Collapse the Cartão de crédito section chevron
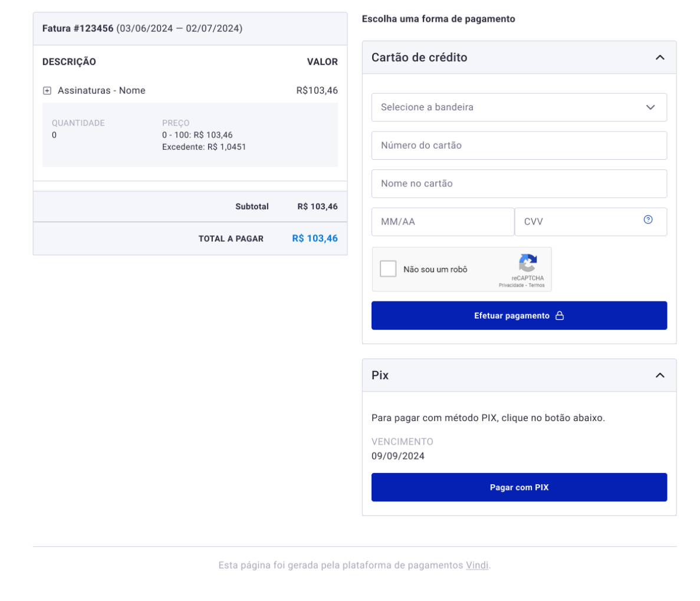The image size is (700, 601). pyautogui.click(x=660, y=58)
